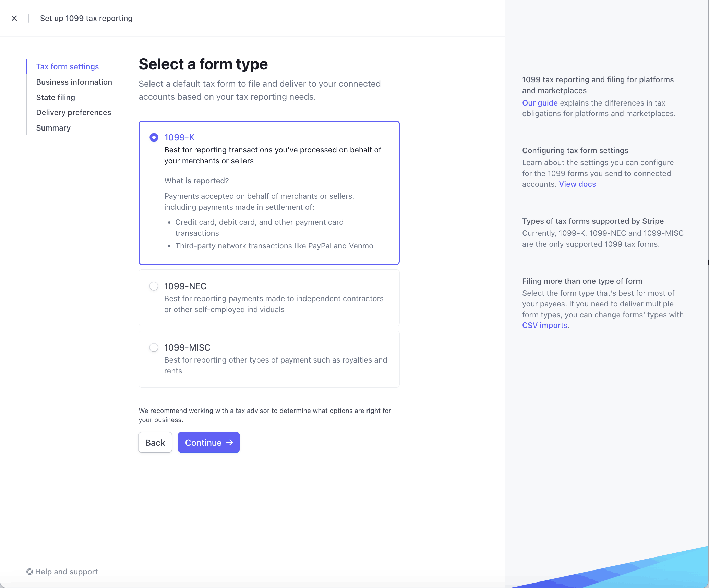Navigate to State filing section

pyautogui.click(x=54, y=97)
